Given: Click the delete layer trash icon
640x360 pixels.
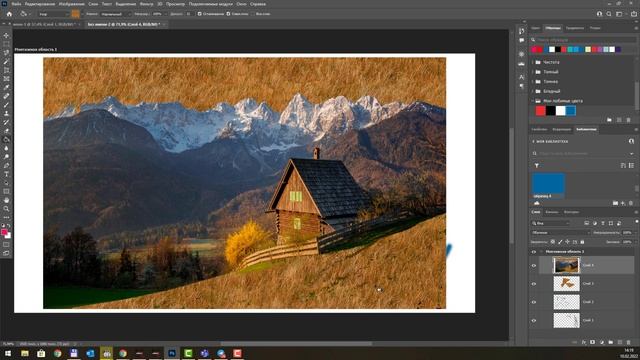Looking at the screenshot, I should (629, 342).
